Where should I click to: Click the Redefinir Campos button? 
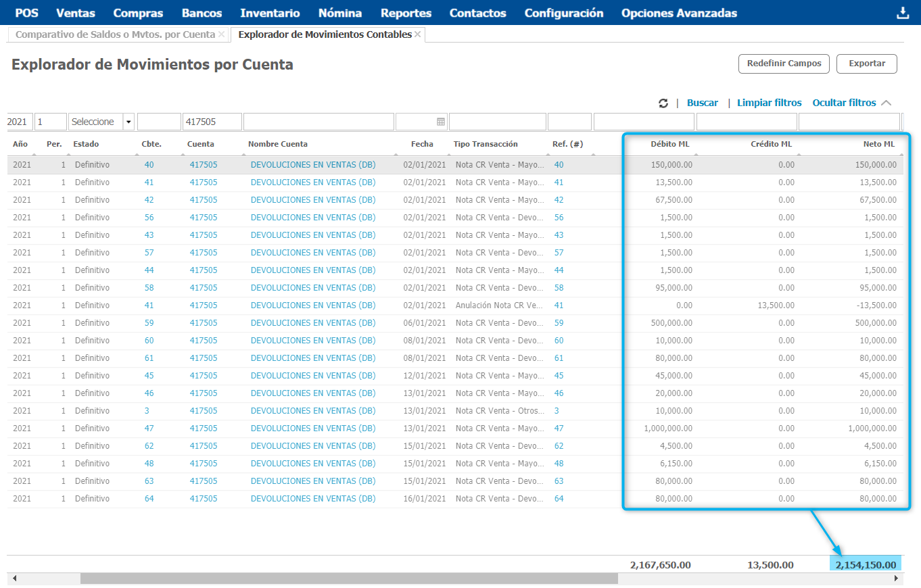784,64
